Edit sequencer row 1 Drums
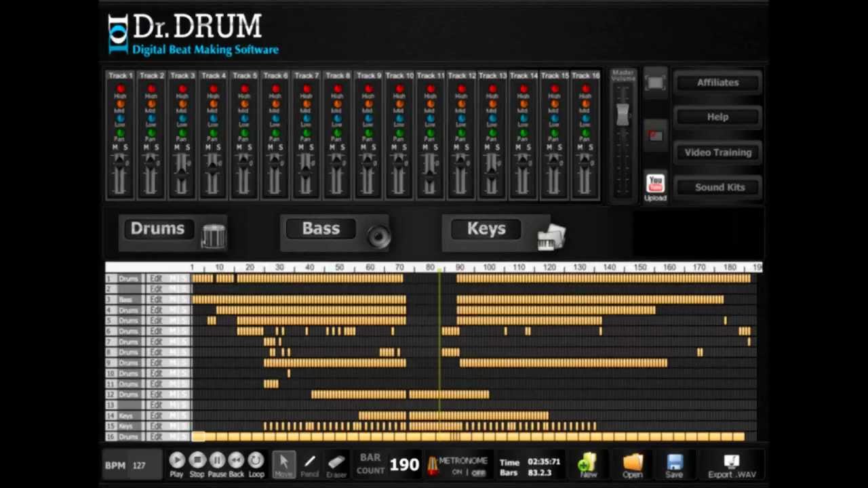This screenshot has height=488, width=868. pyautogui.click(x=157, y=279)
